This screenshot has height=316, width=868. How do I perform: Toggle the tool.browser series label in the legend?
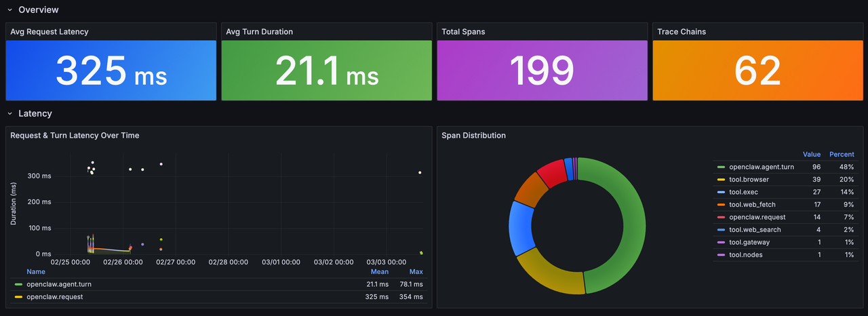tap(750, 180)
